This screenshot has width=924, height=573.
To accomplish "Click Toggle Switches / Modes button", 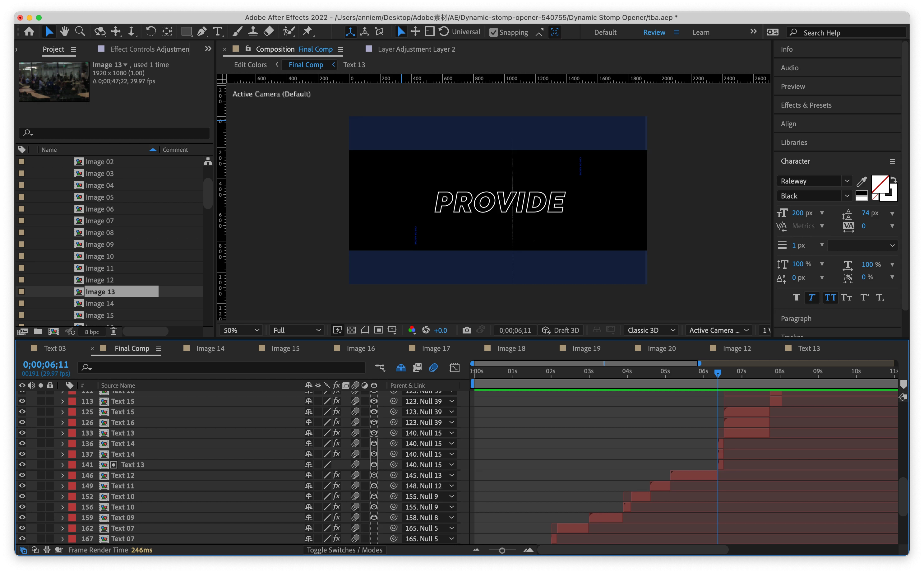I will [x=344, y=550].
